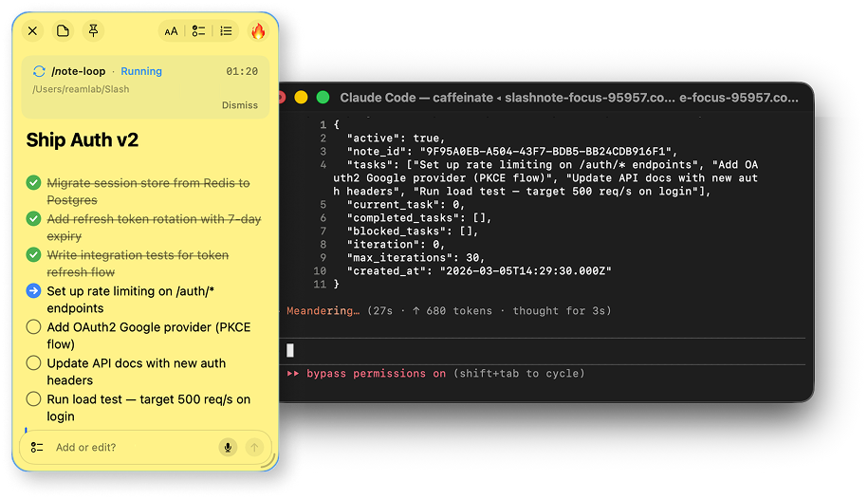
Task: Click the note resize handle corner
Action: point(269,462)
